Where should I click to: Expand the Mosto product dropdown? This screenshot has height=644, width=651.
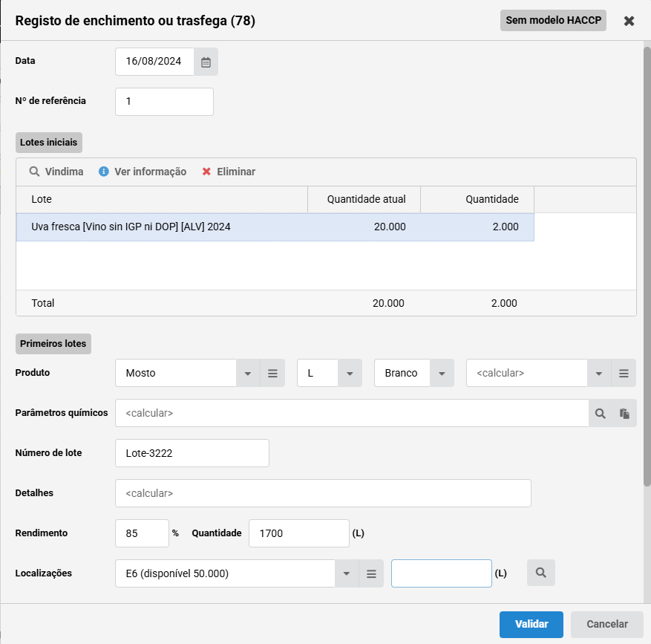pos(248,373)
